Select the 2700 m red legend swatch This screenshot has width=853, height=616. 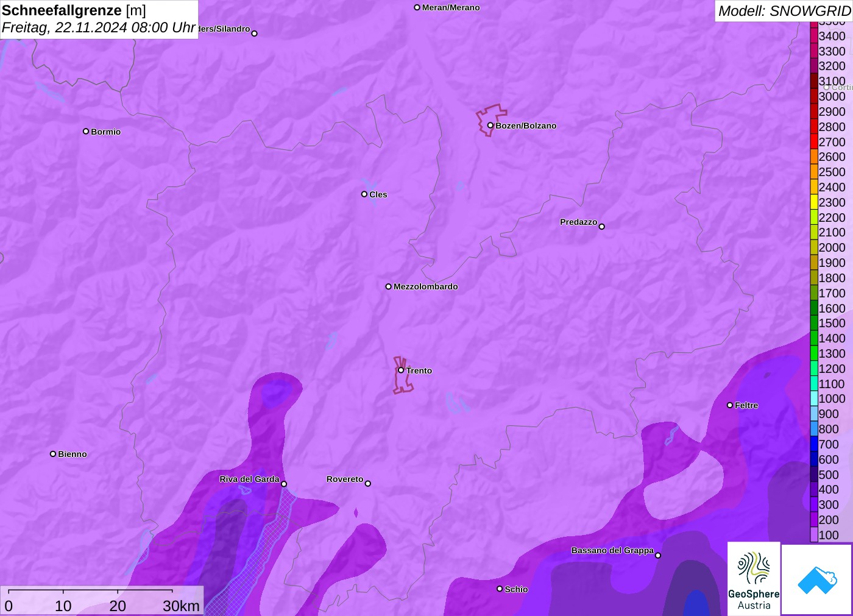point(814,142)
